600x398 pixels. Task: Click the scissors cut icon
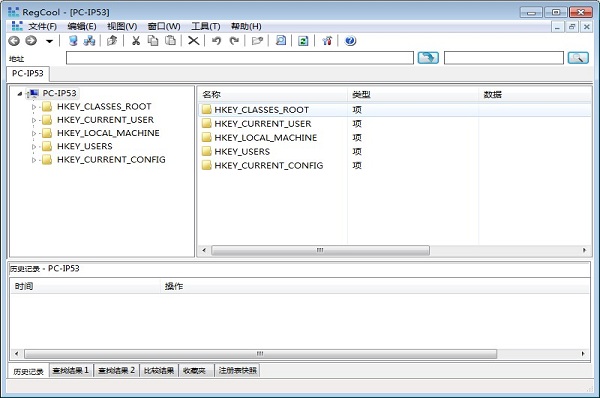click(136, 41)
